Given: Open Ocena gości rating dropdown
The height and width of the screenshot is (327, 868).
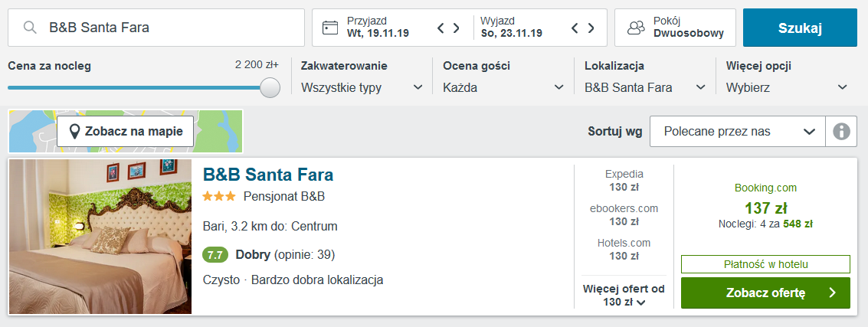Looking at the screenshot, I should pyautogui.click(x=503, y=87).
